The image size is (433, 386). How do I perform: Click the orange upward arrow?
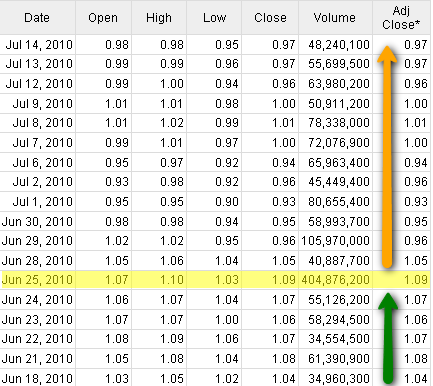coord(387,157)
